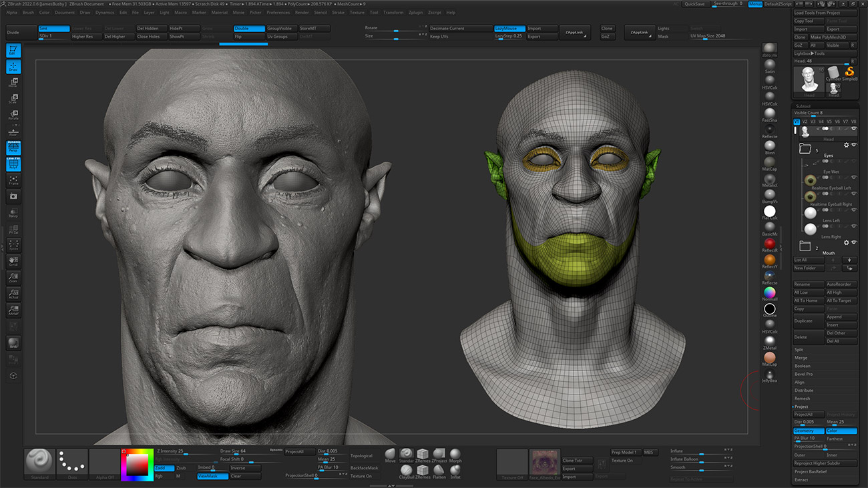Enable Zsub mode

point(185,468)
